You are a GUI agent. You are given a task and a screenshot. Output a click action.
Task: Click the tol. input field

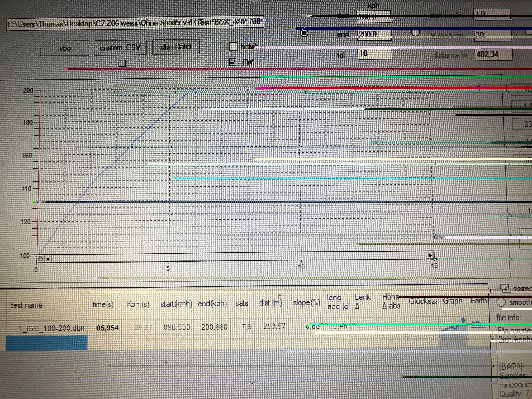coord(374,53)
